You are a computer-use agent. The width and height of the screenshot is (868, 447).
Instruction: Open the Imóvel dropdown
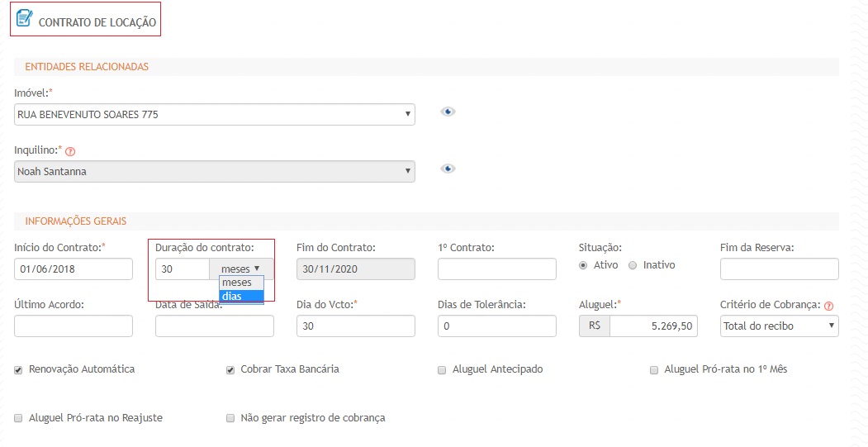click(x=215, y=115)
